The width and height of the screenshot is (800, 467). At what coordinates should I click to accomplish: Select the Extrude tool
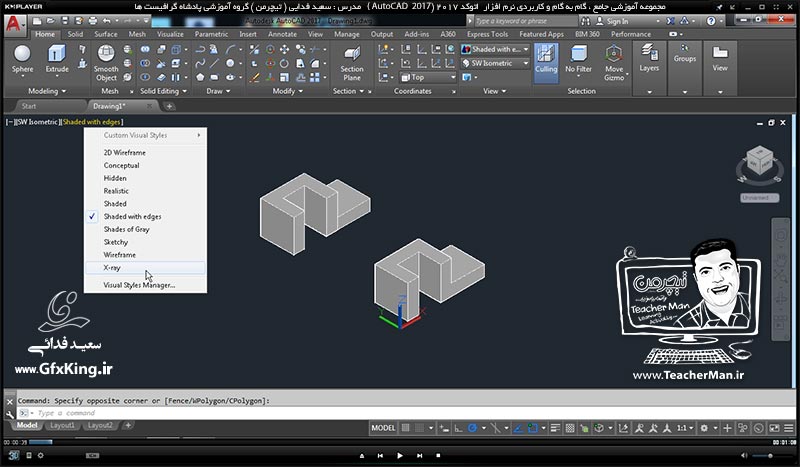pyautogui.click(x=57, y=59)
